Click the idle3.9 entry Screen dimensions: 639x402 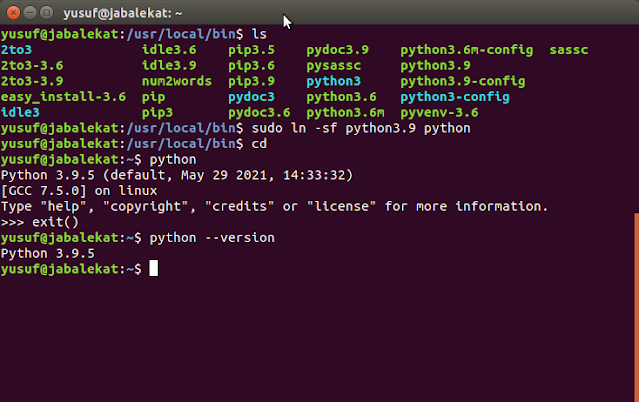tap(169, 65)
